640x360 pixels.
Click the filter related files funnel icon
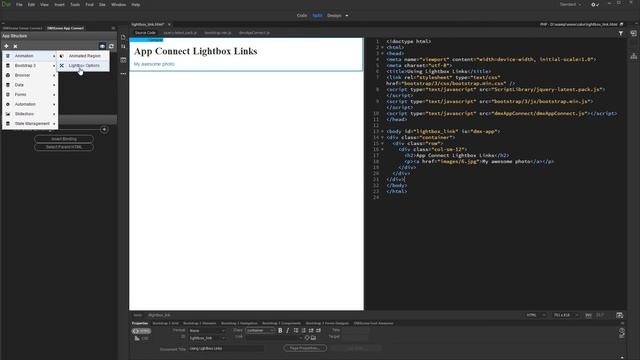tap(621, 33)
